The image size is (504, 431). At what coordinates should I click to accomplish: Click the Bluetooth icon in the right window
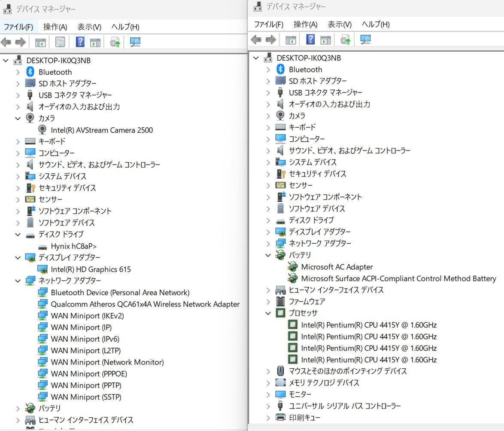coord(281,69)
